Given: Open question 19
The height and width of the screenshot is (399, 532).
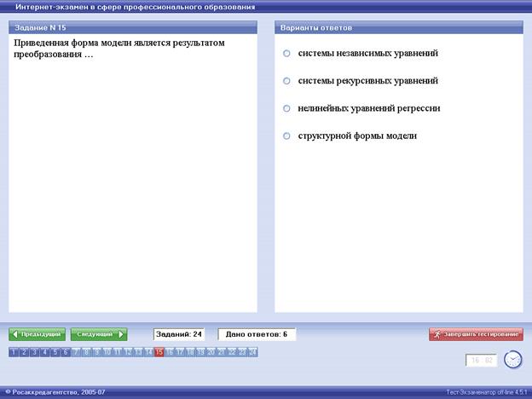Looking at the screenshot, I should pos(201,352).
